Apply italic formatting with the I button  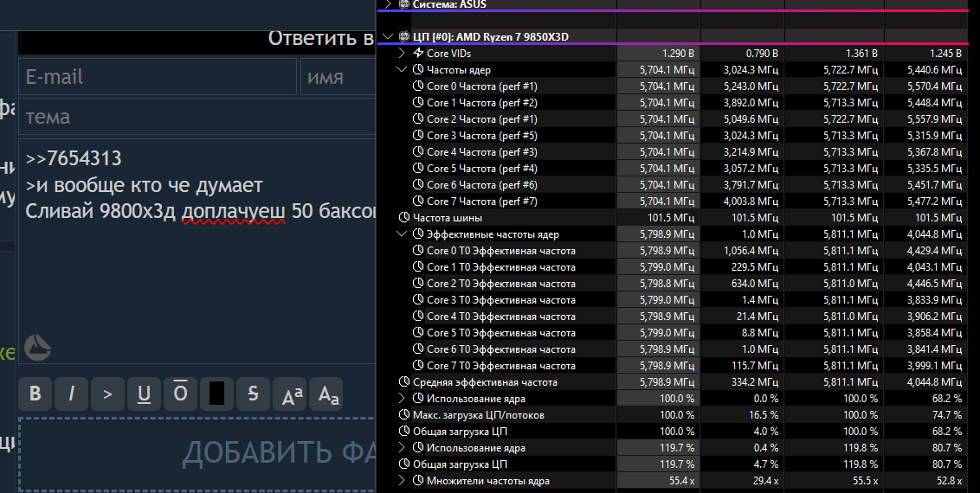(71, 394)
